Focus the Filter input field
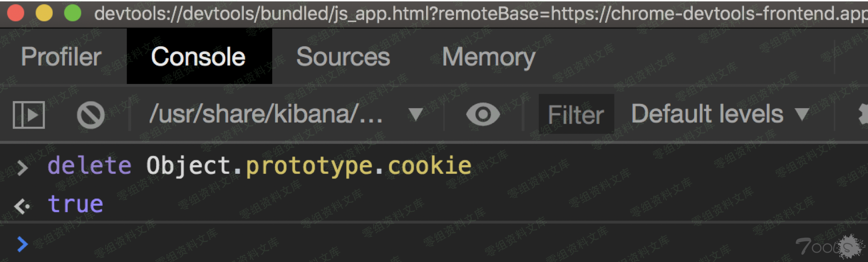 click(x=576, y=115)
